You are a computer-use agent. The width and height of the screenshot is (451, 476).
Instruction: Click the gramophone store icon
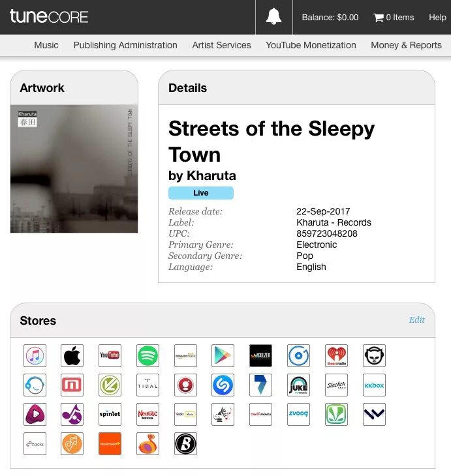[x=223, y=414]
